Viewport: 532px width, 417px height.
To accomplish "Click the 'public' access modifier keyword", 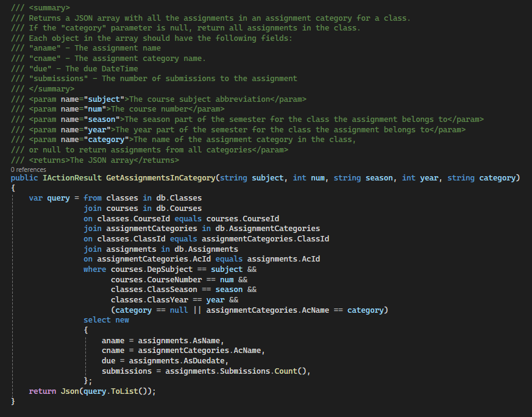I will click(x=24, y=177).
